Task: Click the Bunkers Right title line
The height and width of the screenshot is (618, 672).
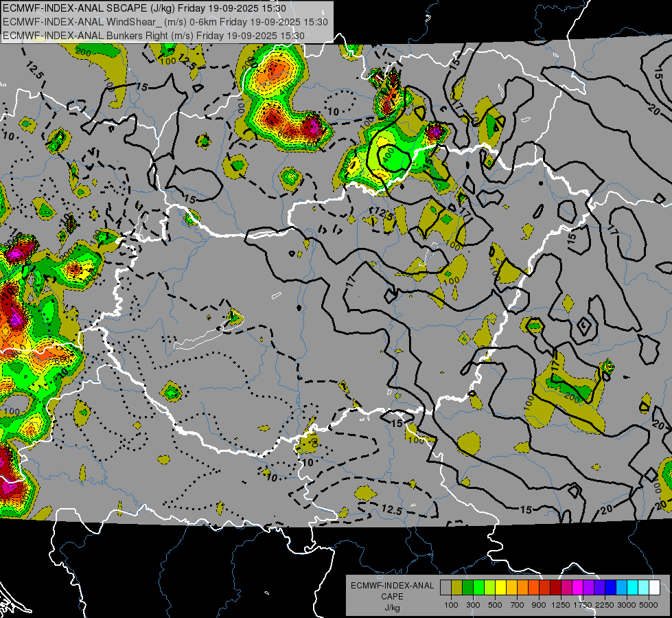Action: [x=154, y=36]
